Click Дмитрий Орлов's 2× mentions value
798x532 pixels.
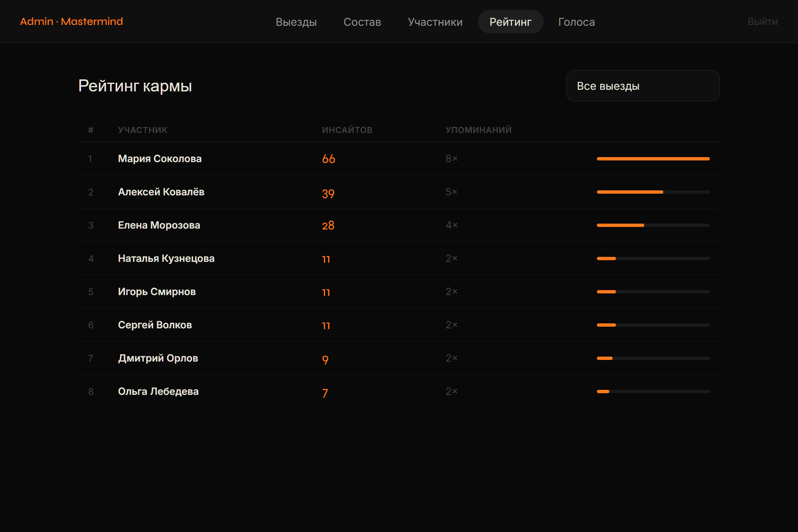(x=451, y=358)
